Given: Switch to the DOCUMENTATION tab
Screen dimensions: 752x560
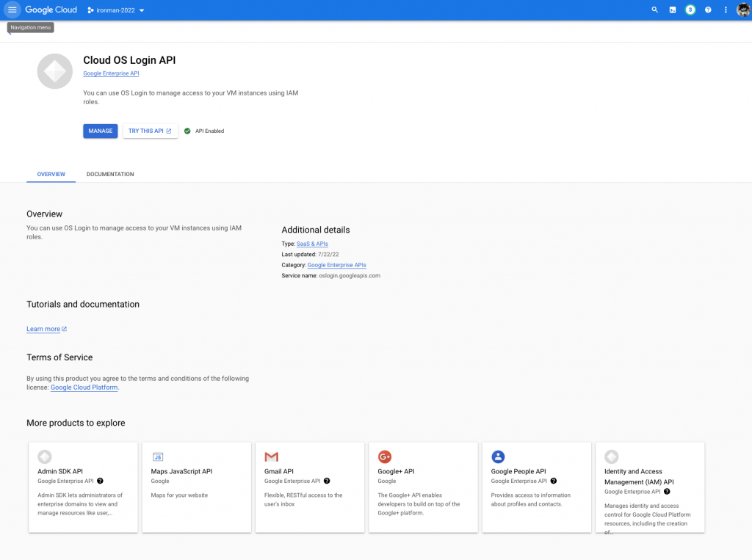Looking at the screenshot, I should tap(110, 174).
